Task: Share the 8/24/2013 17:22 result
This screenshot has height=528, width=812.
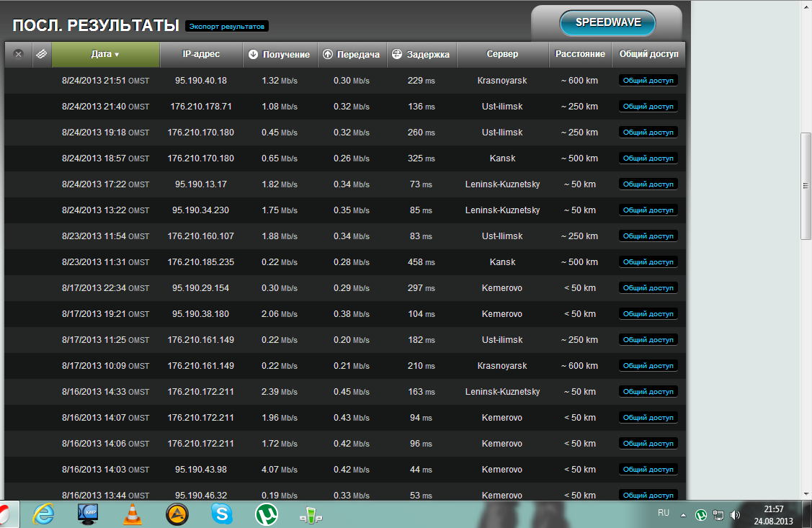Action: [648, 184]
